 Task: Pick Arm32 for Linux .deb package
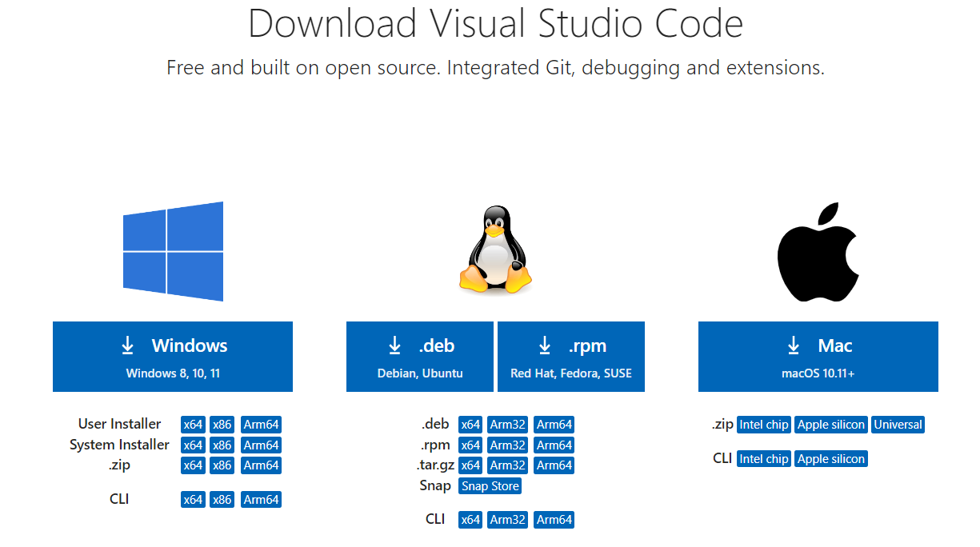tap(508, 425)
